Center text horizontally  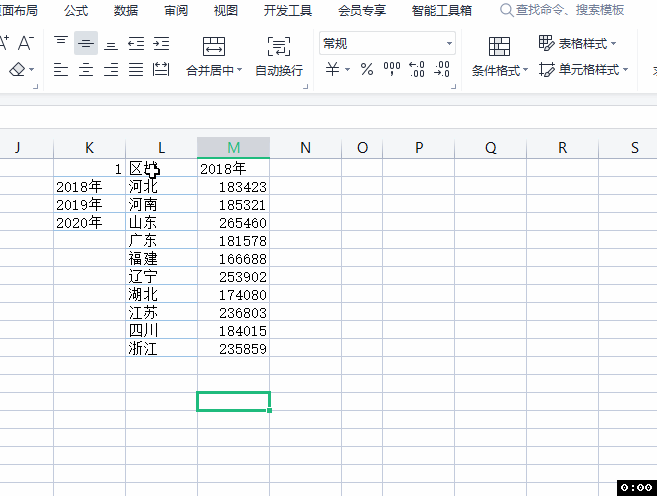coord(86,70)
